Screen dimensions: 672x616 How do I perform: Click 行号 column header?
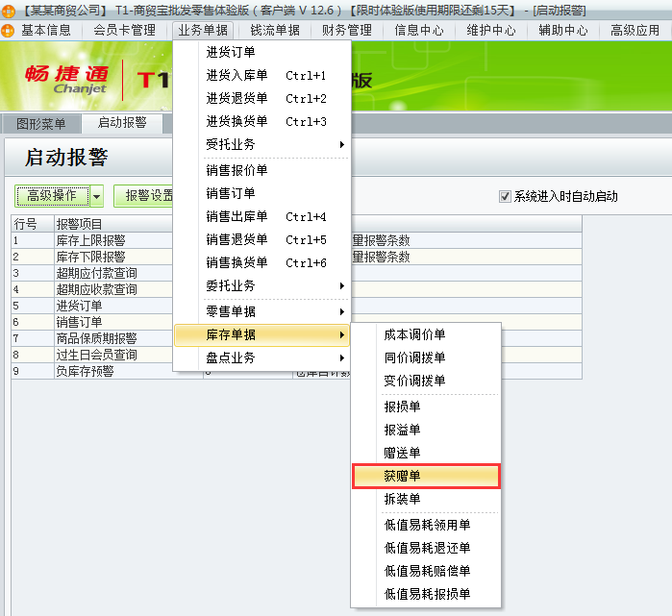(x=33, y=224)
